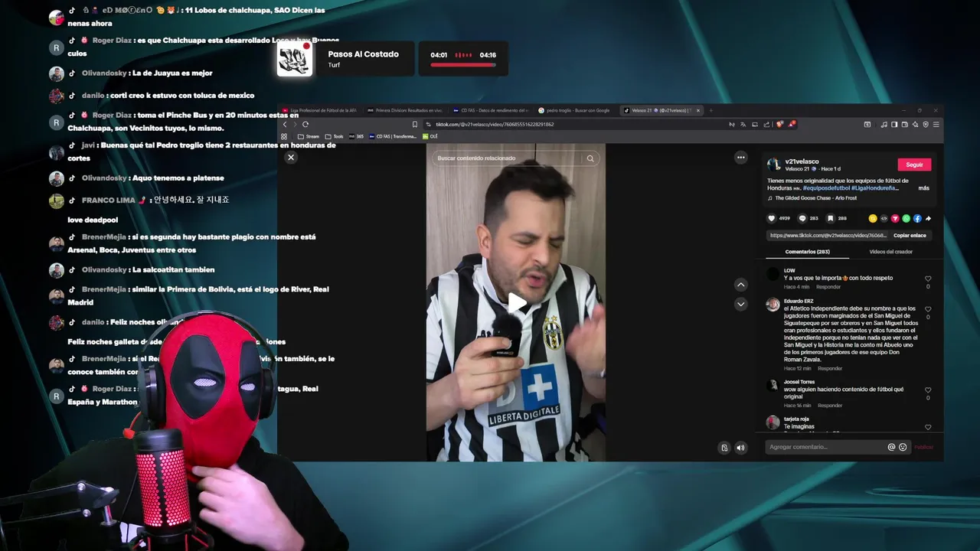Like the Joosel Torres comment

[928, 390]
